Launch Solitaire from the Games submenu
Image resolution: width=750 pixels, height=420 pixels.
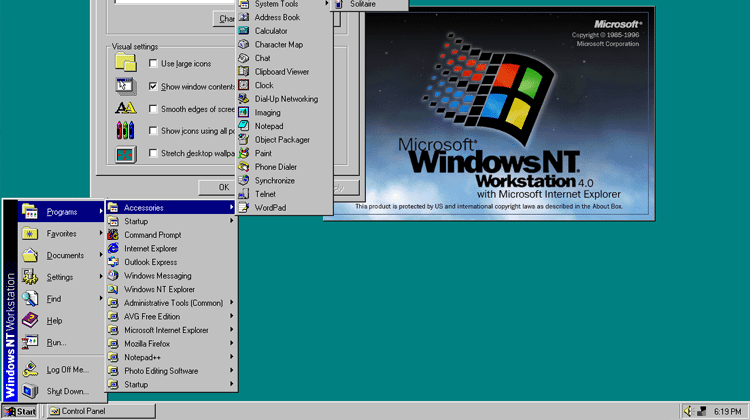coord(369,4)
